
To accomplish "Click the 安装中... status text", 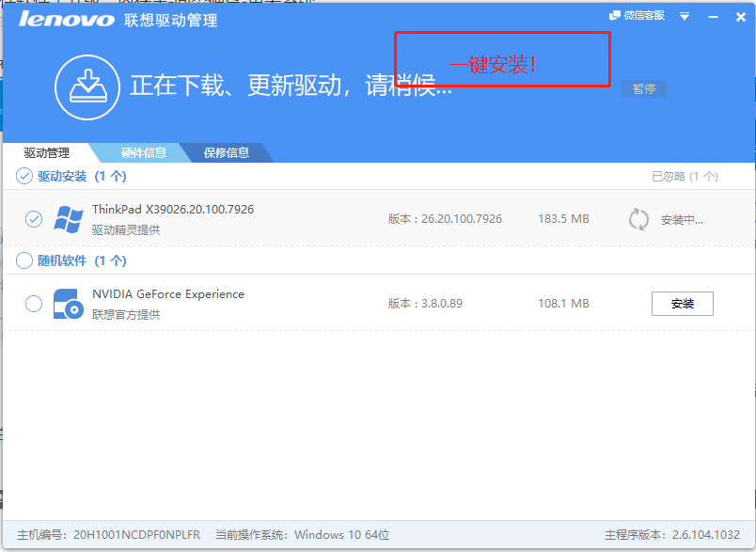I will [682, 220].
